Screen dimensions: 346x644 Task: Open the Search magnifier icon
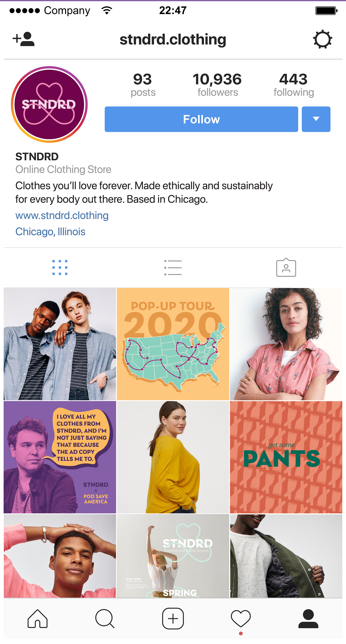[105, 619]
